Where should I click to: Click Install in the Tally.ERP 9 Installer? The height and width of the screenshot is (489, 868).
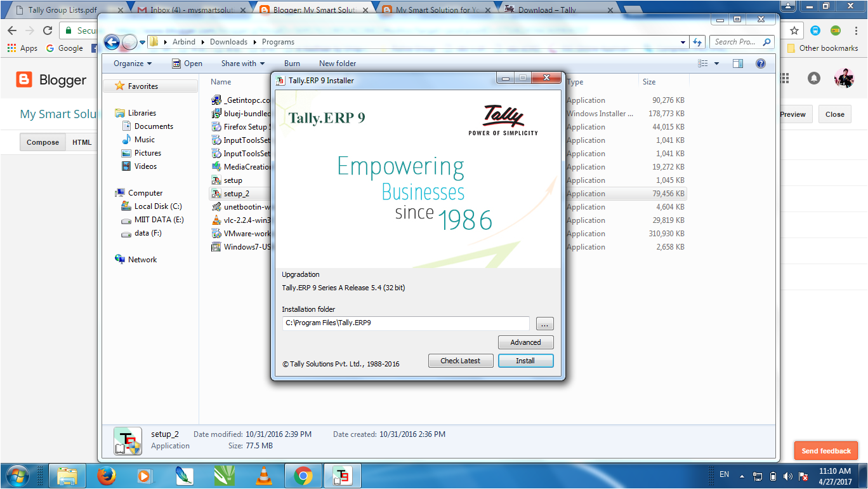(x=525, y=361)
